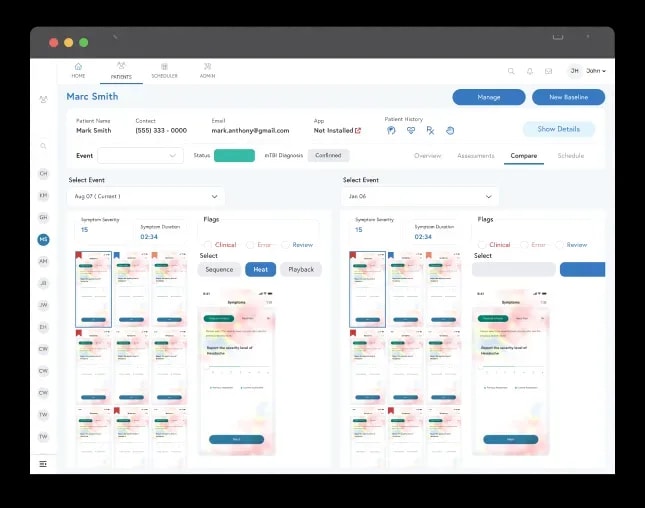This screenshot has width=645, height=508.
Task: Select the first outlined thumbnail in the right panel
Action: (x=367, y=289)
